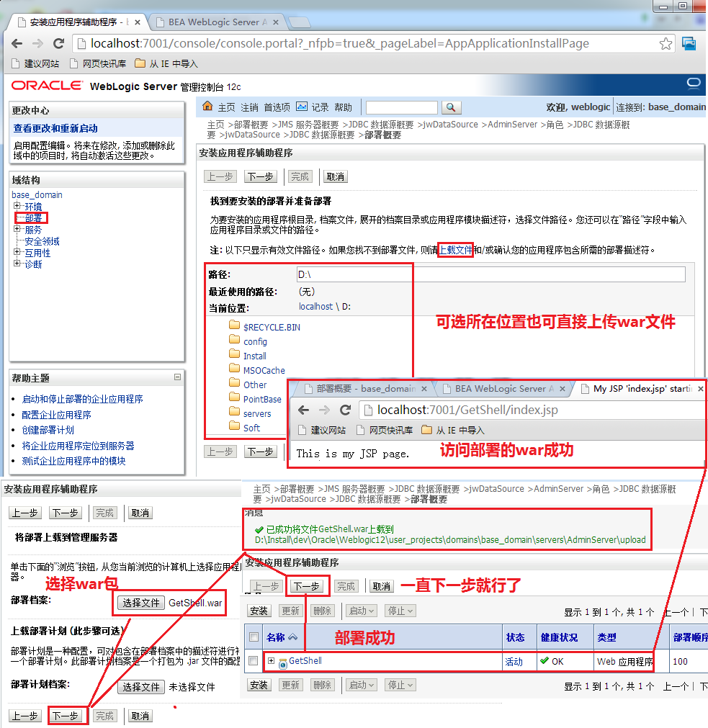Click the base_domain root link
This screenshot has height=728, width=708.
tap(37, 194)
